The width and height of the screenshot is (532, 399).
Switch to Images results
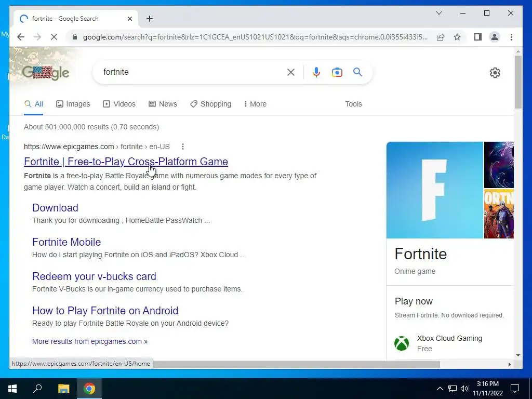(73, 104)
